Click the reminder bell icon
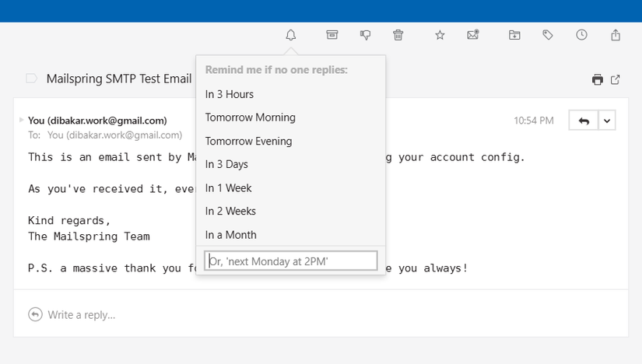 (291, 35)
